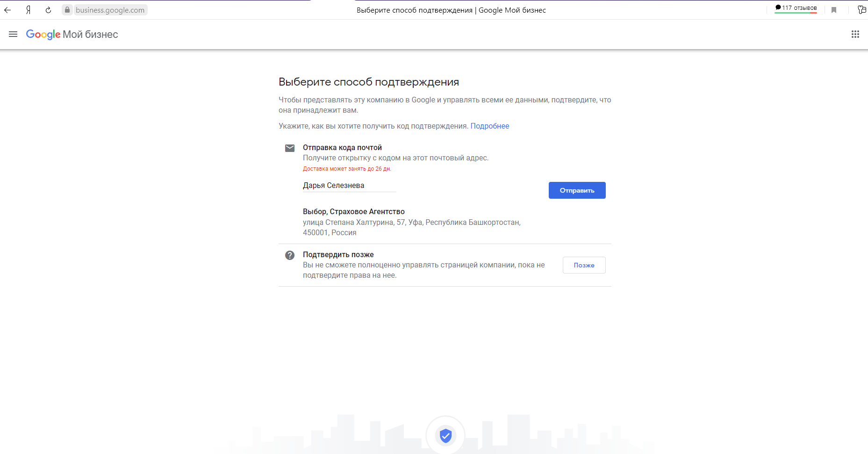Viewport: 868px width, 454px height.
Task: Edit the Дарья Селезнева contact name field
Action: point(349,186)
